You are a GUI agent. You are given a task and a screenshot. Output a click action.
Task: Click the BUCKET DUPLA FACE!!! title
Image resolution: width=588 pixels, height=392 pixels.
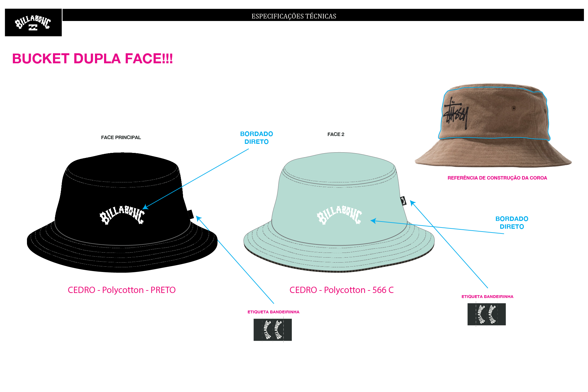[92, 59]
